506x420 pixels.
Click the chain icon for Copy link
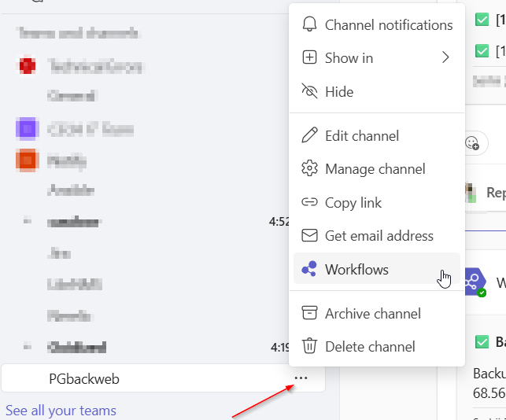(310, 202)
